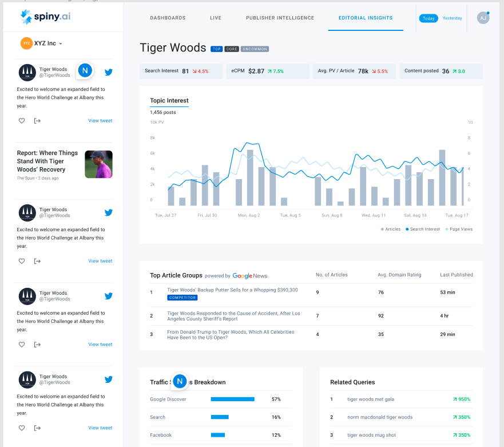Image resolution: width=504 pixels, height=447 pixels.
Task: Open query tiger woods mug shot
Action: [x=372, y=436]
